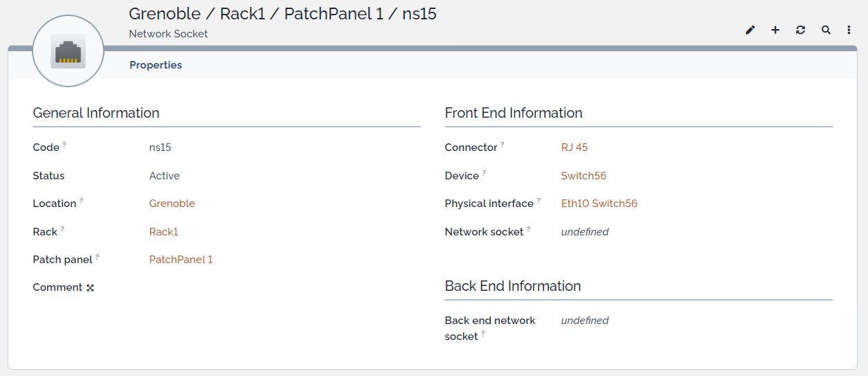Image resolution: width=868 pixels, height=376 pixels.
Task: Open the Grenoble location link
Action: coord(172,204)
